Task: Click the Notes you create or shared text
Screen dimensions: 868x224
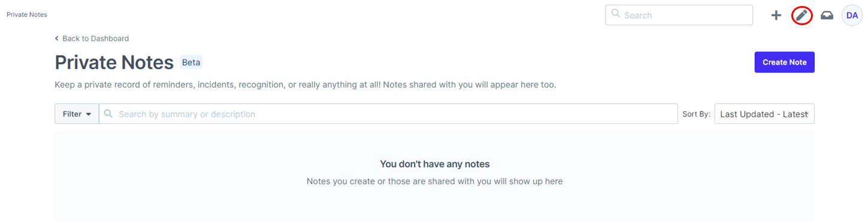Action: pyautogui.click(x=435, y=181)
